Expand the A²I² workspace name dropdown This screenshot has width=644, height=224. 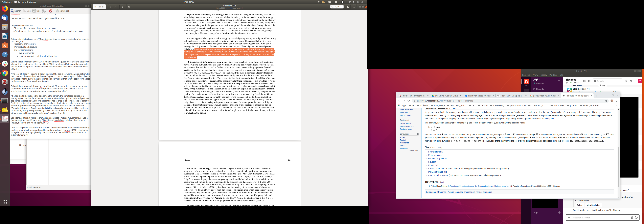(537, 80)
